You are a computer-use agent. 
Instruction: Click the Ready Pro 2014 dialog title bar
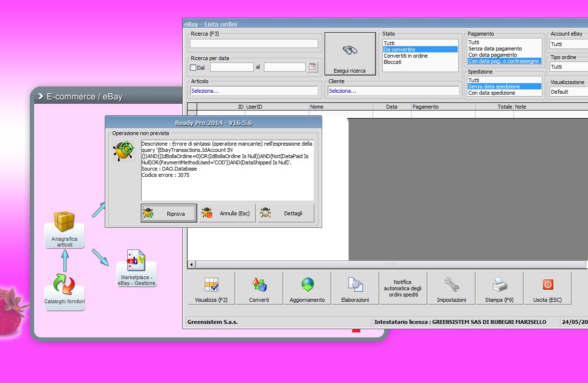pos(213,123)
